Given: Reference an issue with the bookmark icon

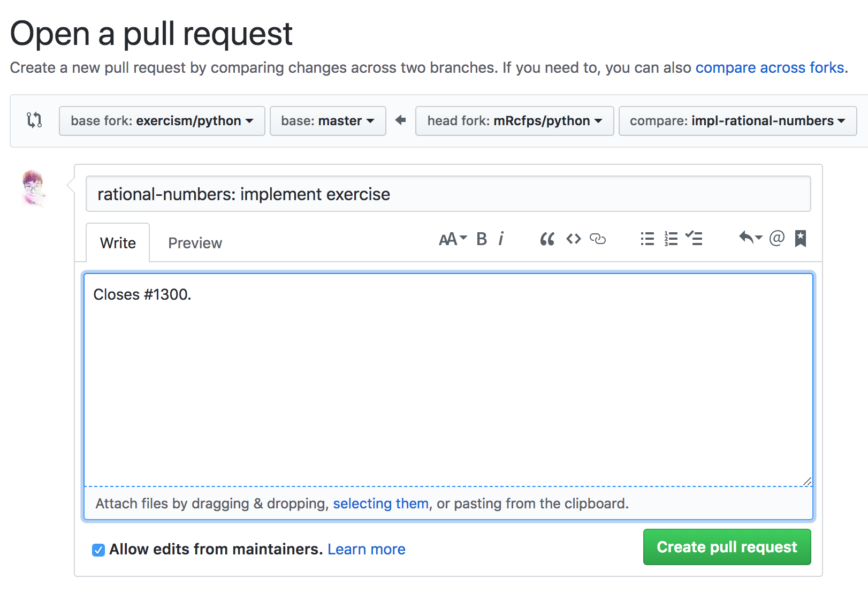Looking at the screenshot, I should click(x=801, y=239).
